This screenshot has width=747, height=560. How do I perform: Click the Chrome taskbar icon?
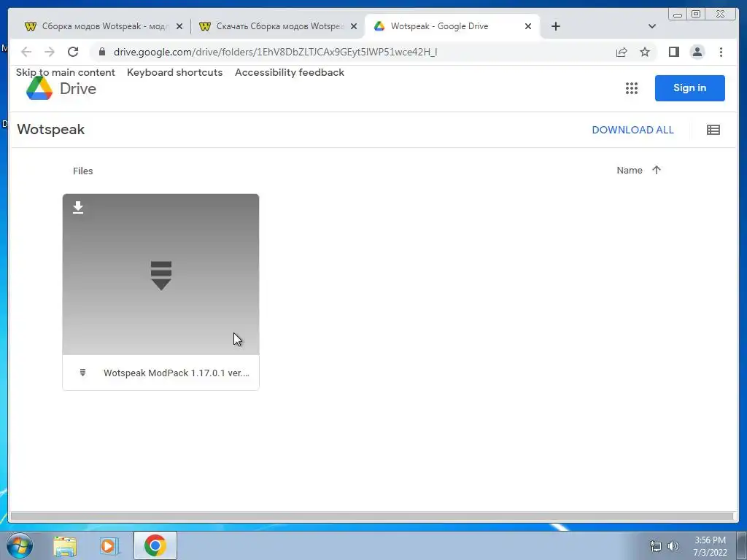tap(155, 545)
